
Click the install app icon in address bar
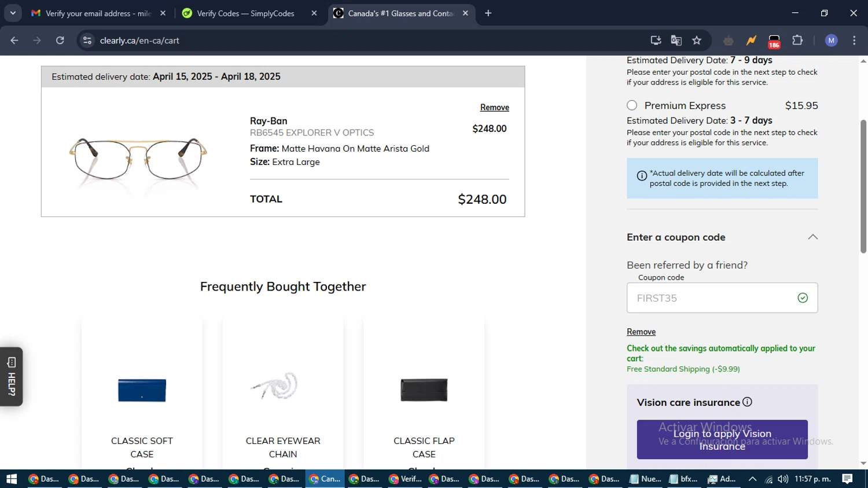(x=656, y=41)
